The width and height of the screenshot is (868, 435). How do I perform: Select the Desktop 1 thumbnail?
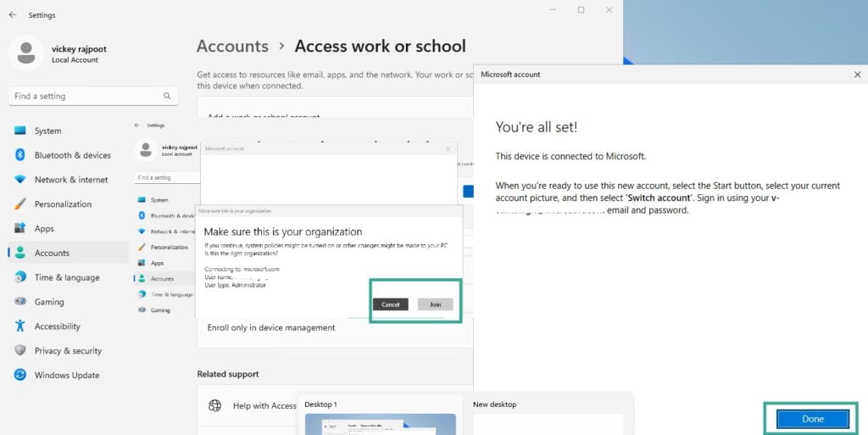coord(381,424)
